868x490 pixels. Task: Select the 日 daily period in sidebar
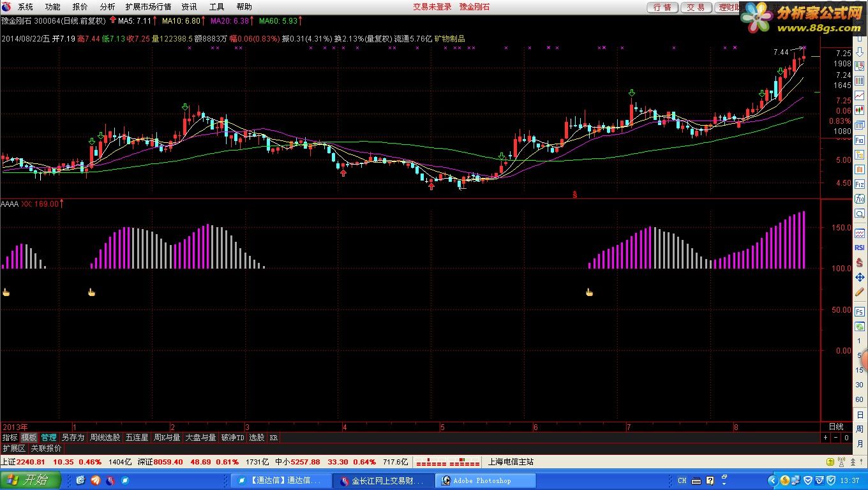tap(860, 415)
